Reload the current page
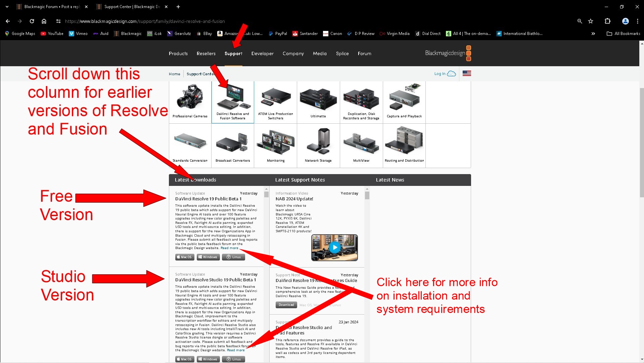The height and width of the screenshot is (363, 644). coord(32,21)
